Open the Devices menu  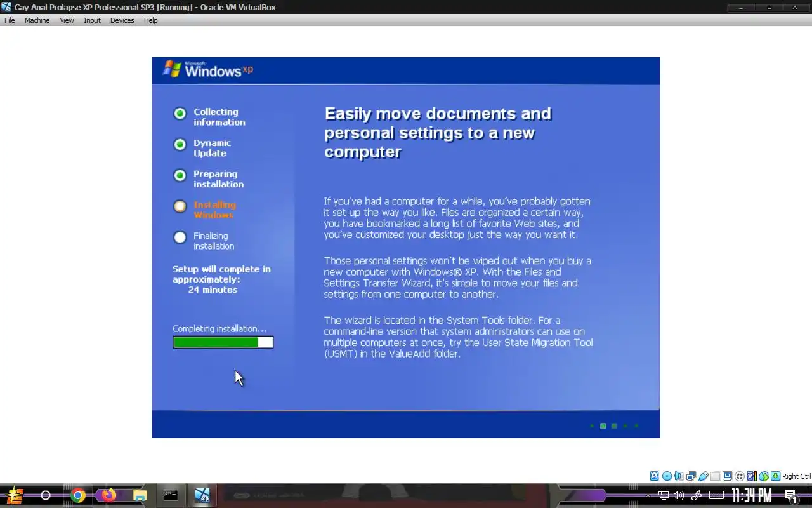(122, 20)
